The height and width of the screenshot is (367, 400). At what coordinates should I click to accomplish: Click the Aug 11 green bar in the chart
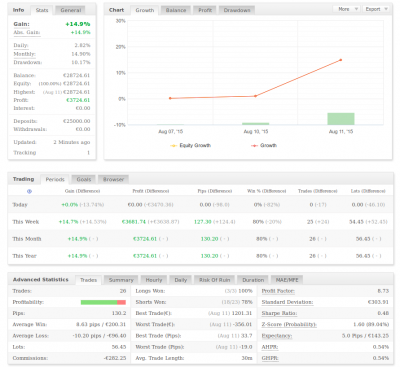(x=341, y=119)
